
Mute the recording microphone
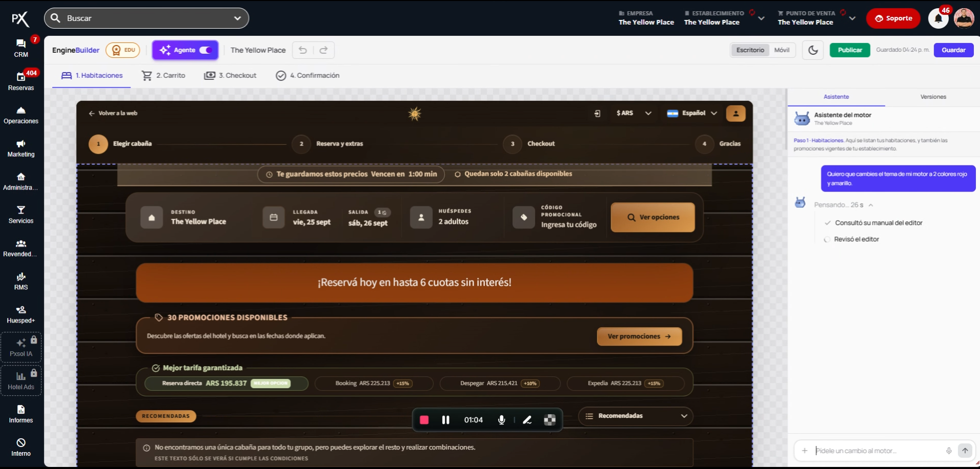[501, 420]
